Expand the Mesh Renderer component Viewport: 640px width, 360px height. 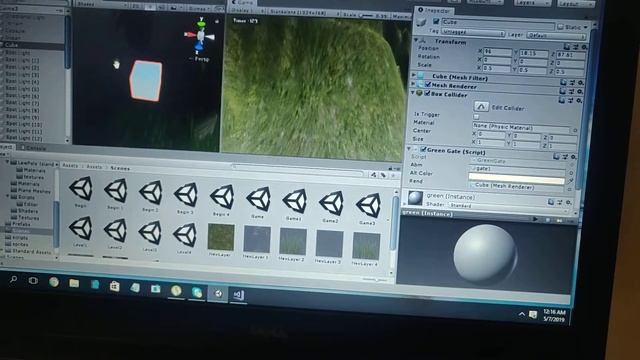[413, 84]
